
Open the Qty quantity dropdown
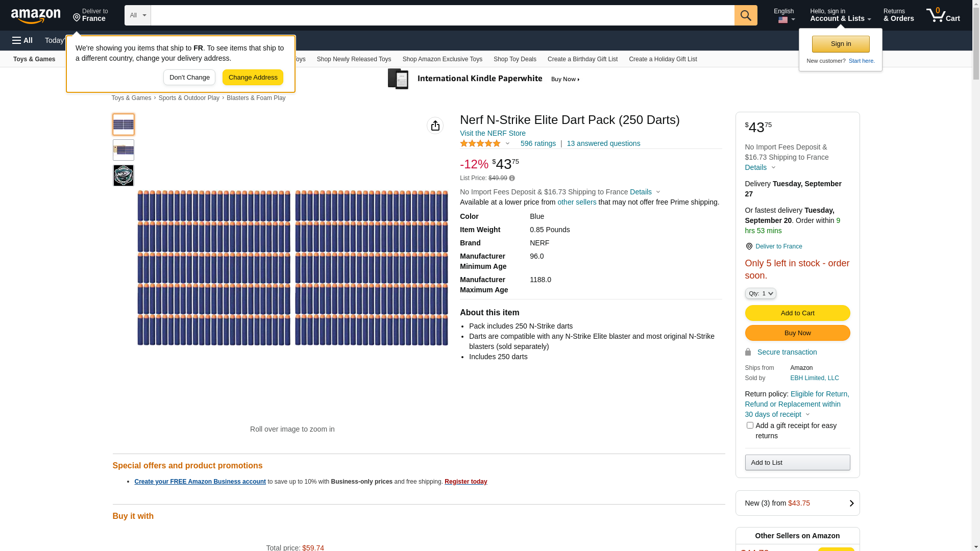[x=761, y=293]
